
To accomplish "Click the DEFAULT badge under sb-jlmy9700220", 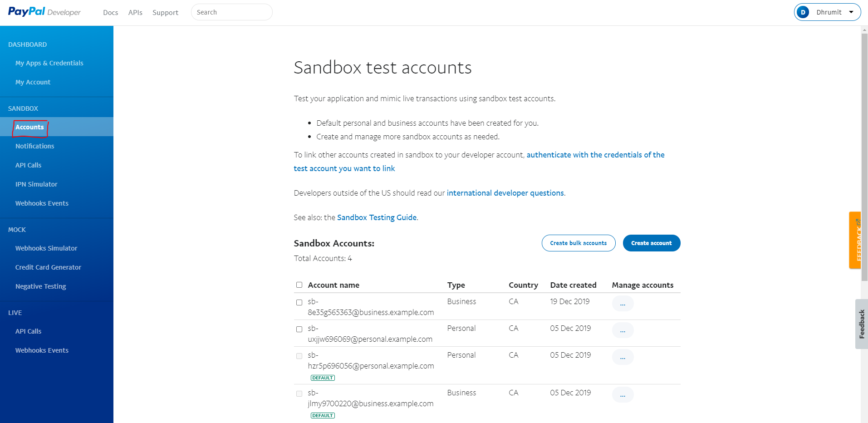I will pos(323,415).
